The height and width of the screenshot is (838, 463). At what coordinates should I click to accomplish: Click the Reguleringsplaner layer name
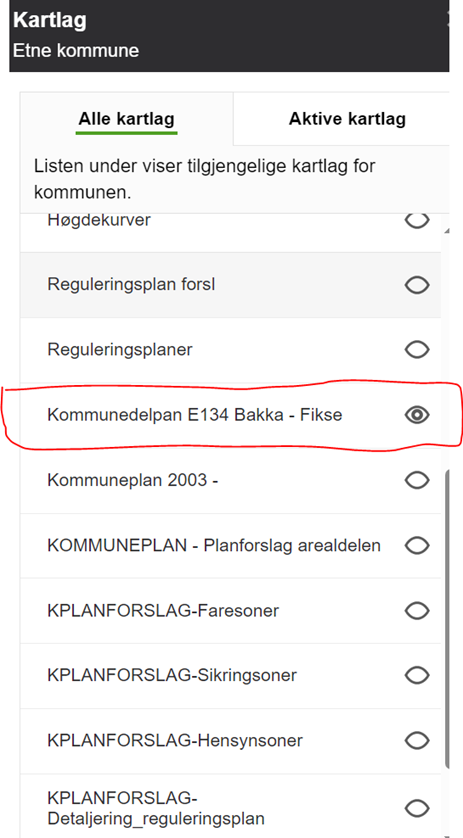(x=120, y=350)
